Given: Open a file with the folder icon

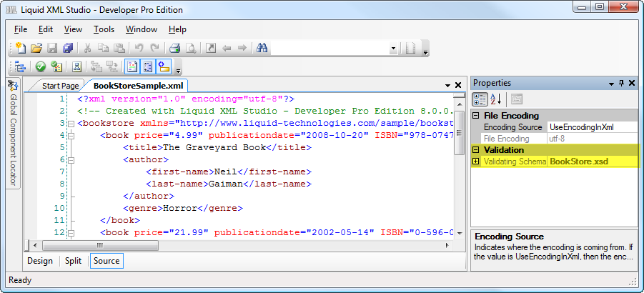Looking at the screenshot, I should tap(36, 49).
